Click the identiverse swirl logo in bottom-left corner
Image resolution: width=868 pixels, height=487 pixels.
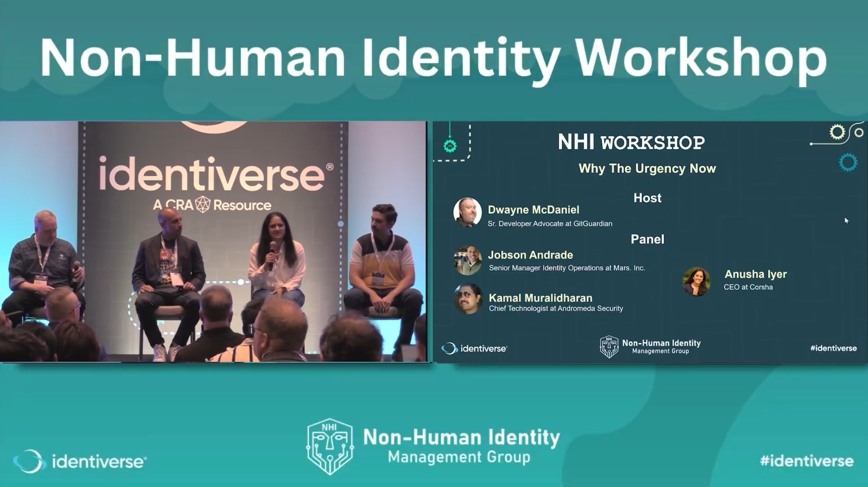29,461
